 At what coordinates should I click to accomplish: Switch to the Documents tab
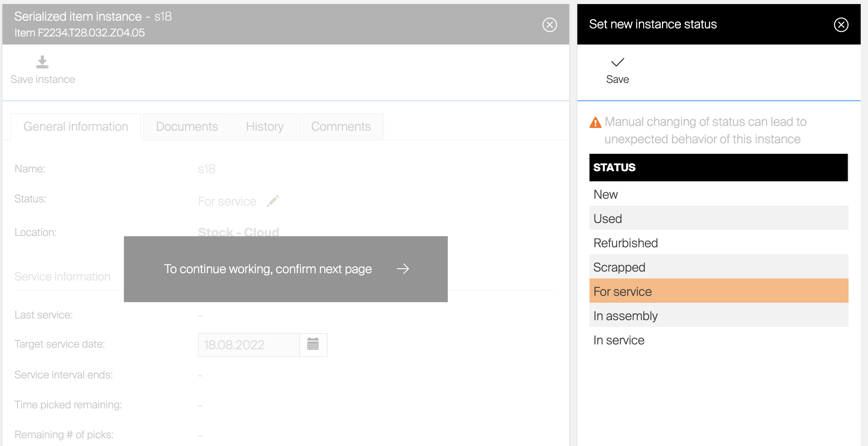(x=187, y=127)
